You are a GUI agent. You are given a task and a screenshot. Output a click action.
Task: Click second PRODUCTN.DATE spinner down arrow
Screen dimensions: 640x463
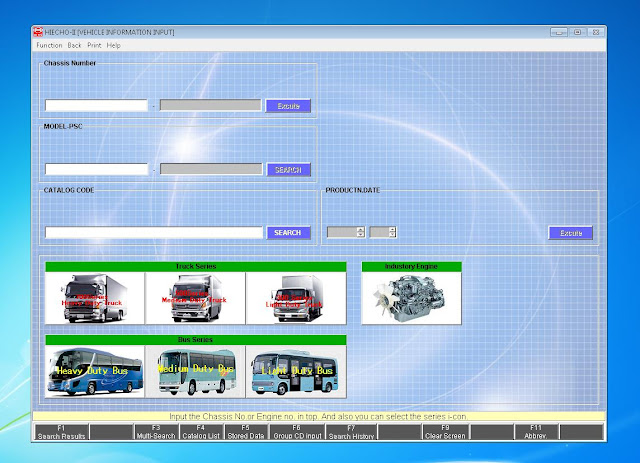[392, 235]
